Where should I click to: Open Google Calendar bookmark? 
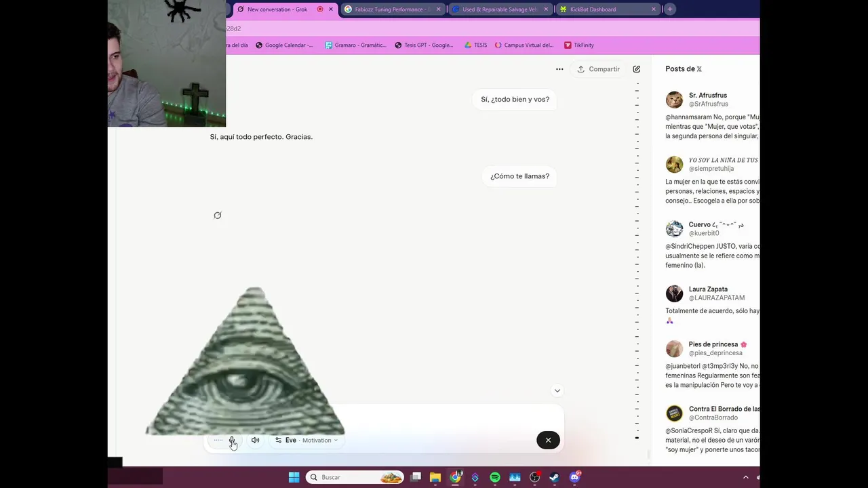[284, 45]
